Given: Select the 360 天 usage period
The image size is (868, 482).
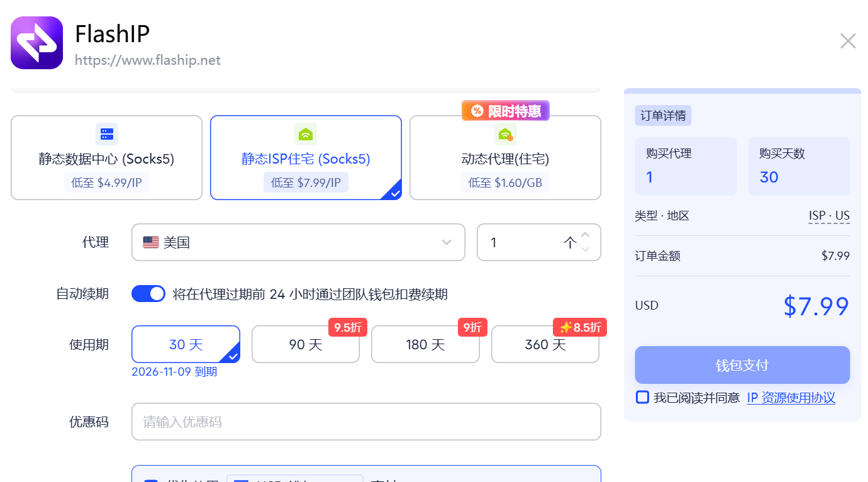Looking at the screenshot, I should 545,344.
